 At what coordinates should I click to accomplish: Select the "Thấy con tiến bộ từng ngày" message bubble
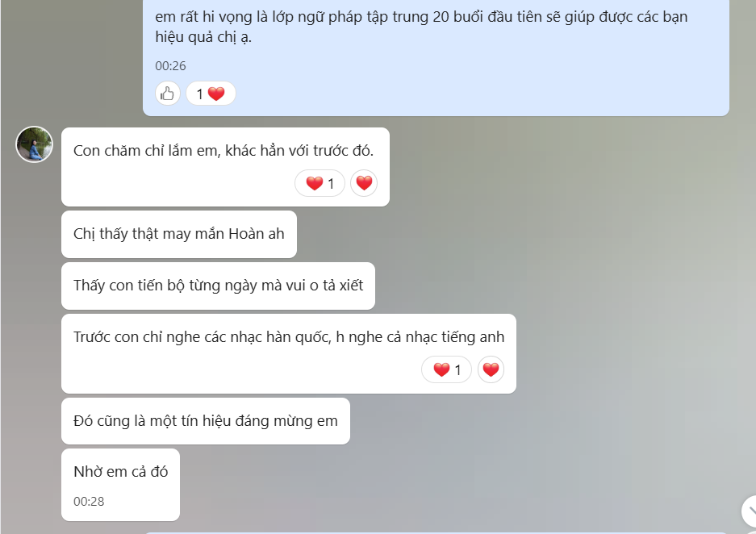tap(218, 286)
